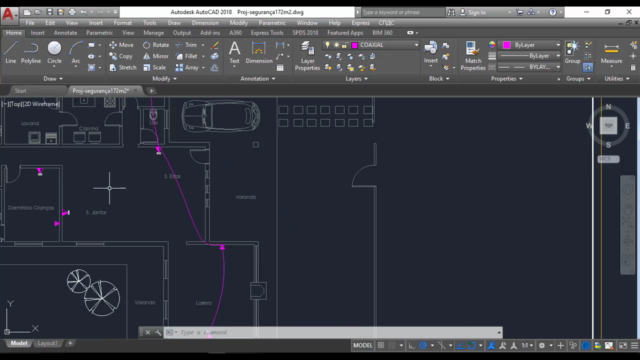640x360 pixels.
Task: Open the COAXIAL layer dropdown
Action: 371,45
